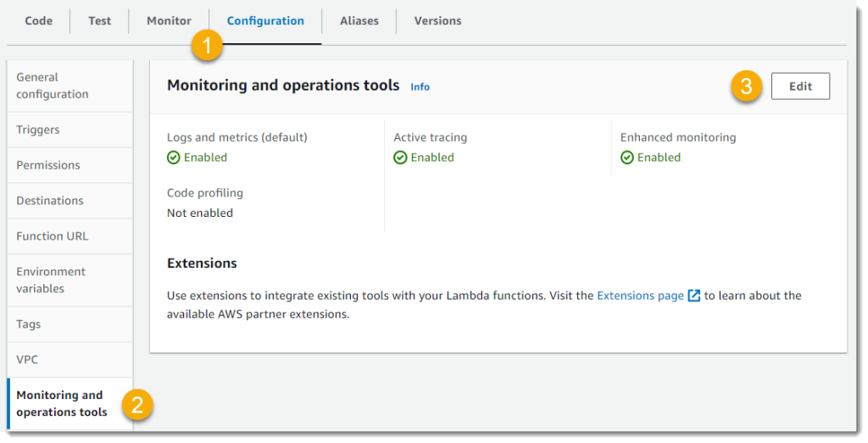Click the external link icon beside Extensions page
This screenshot has width=868, height=443.
(694, 296)
